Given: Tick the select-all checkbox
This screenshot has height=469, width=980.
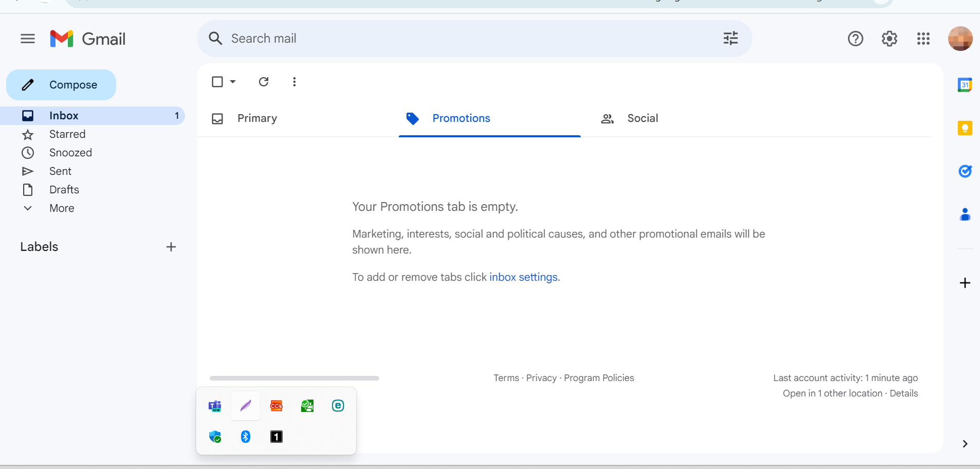Looking at the screenshot, I should pos(217,82).
